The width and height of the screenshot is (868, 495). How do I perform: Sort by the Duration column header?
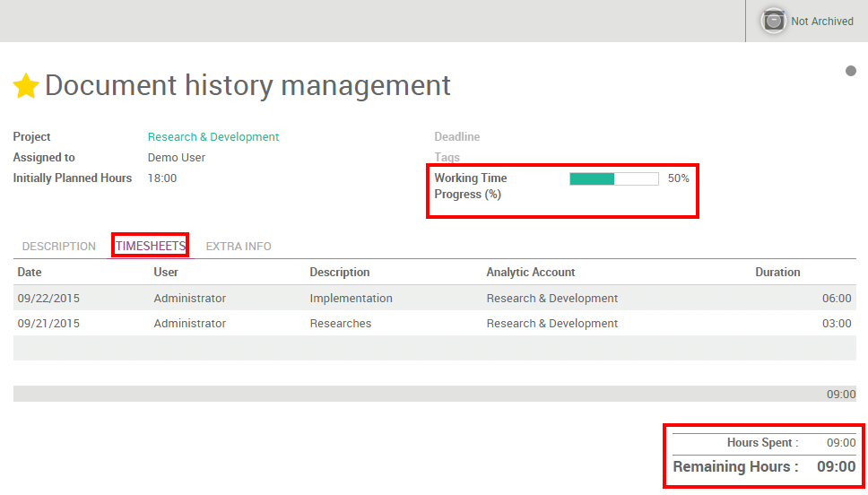point(777,272)
